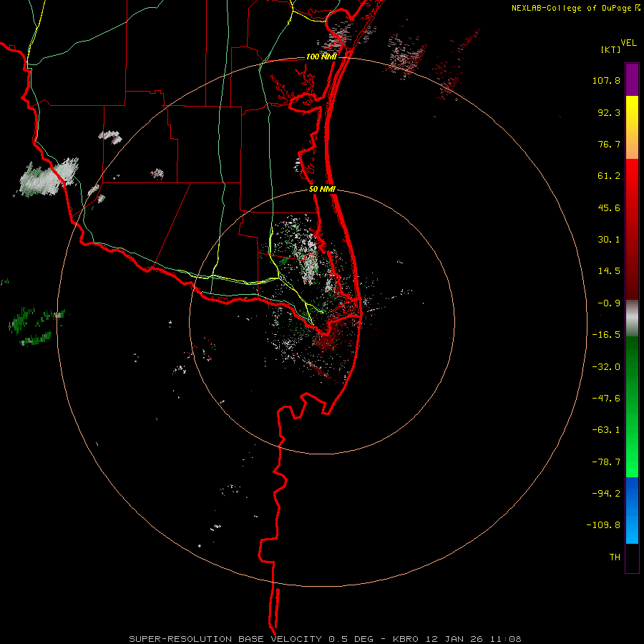644x644 pixels.
Task: Click the TH legend label
Action: coord(615,557)
